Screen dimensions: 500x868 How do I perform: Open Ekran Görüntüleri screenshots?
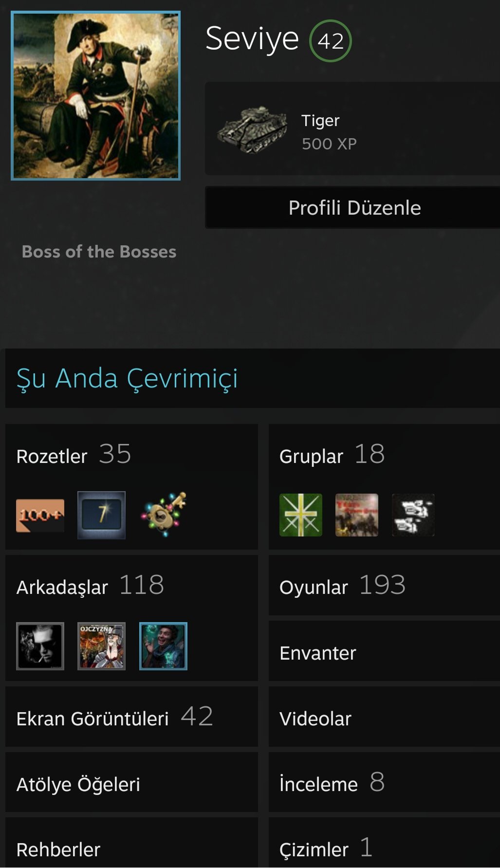point(131,717)
